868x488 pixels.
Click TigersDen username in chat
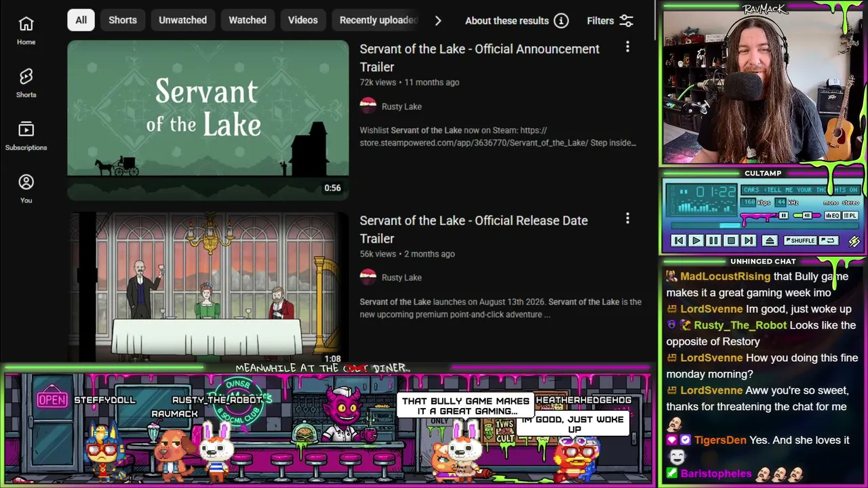(719, 440)
